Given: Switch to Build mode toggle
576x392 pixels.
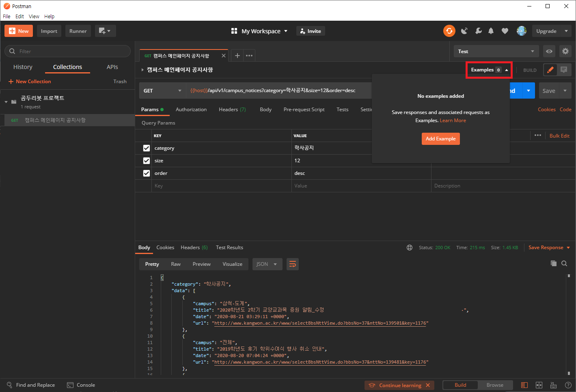Looking at the screenshot, I should pyautogui.click(x=460, y=385).
